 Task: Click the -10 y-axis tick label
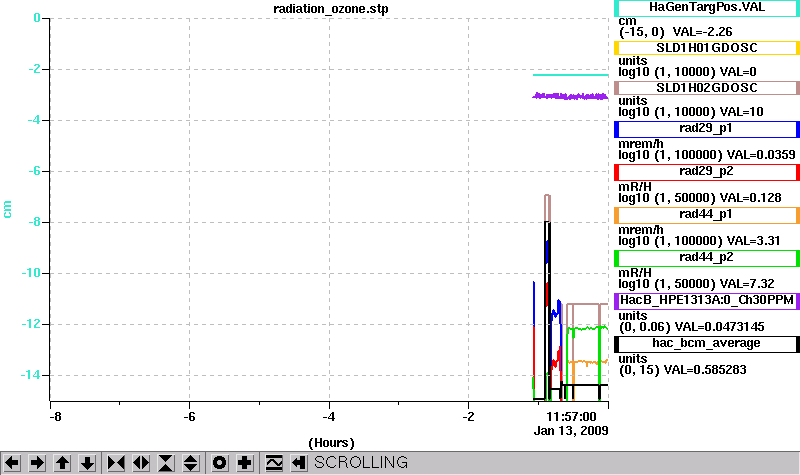point(30,273)
